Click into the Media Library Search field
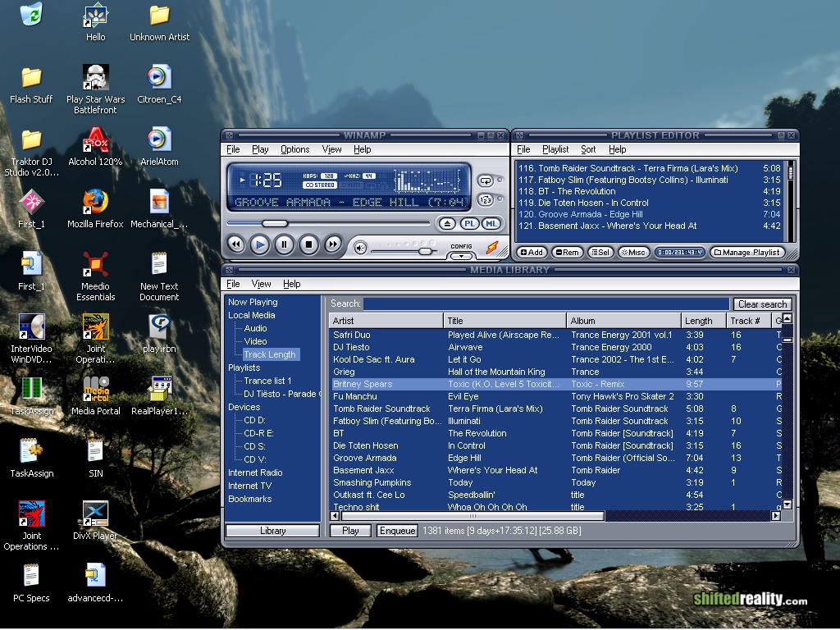 tap(546, 304)
